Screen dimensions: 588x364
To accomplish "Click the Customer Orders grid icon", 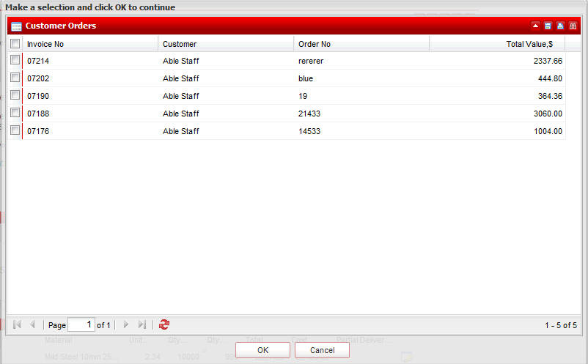I will (16, 26).
